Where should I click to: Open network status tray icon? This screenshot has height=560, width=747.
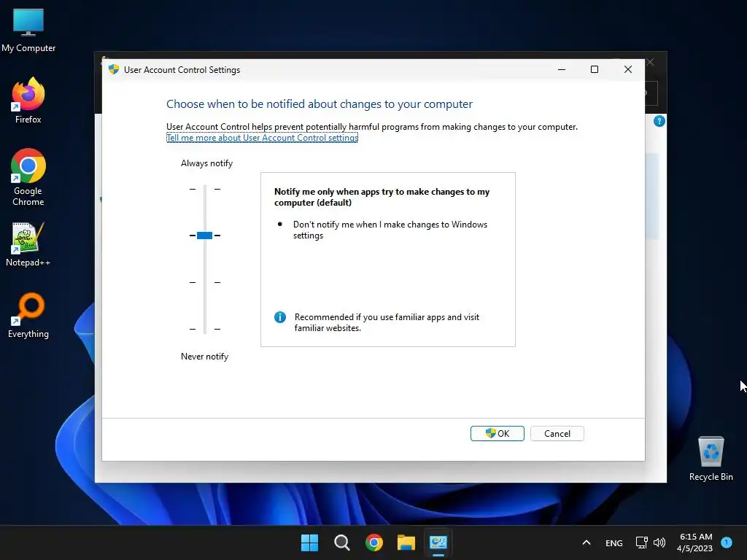[x=641, y=542]
